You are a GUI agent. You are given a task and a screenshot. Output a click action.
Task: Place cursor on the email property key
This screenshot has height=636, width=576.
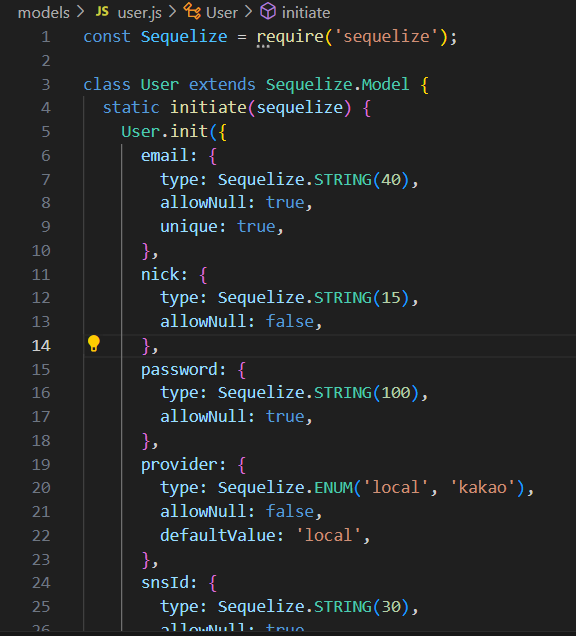pyautogui.click(x=164, y=155)
